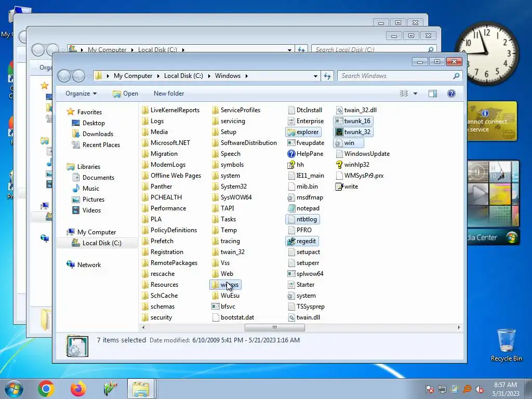Click the Refresh button beside address bar
Screen dimensions: 532x399
click(x=327, y=76)
